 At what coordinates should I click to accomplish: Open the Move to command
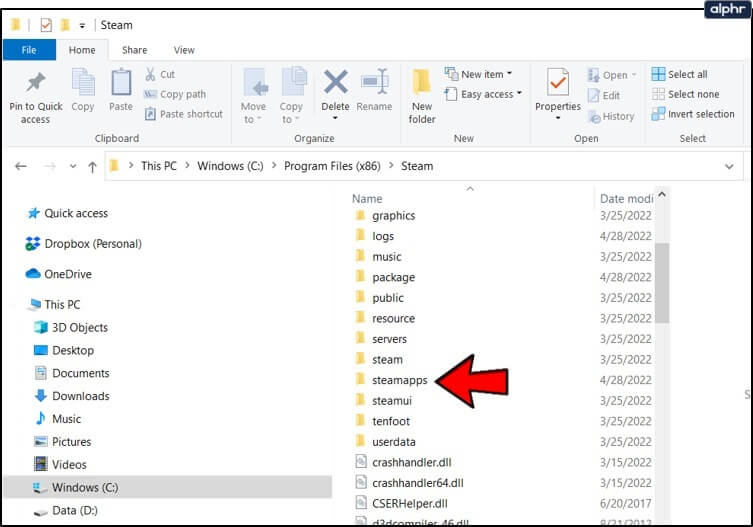click(254, 96)
